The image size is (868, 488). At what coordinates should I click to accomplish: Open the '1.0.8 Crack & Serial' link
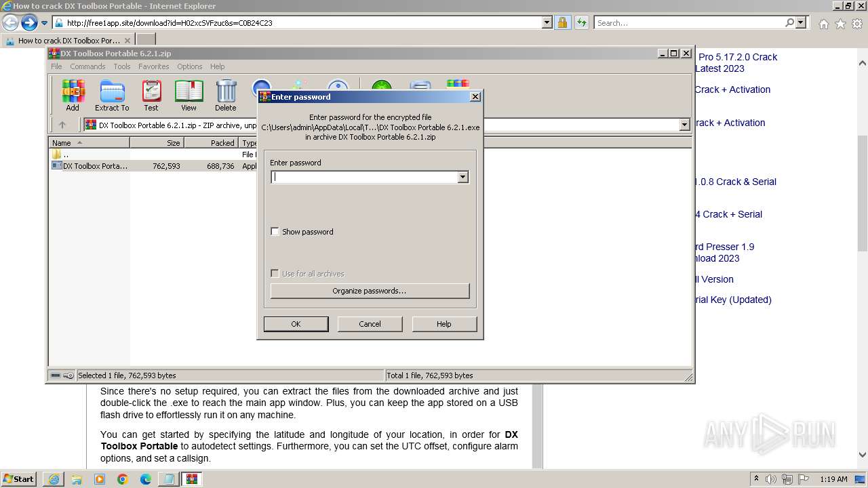[736, 182]
